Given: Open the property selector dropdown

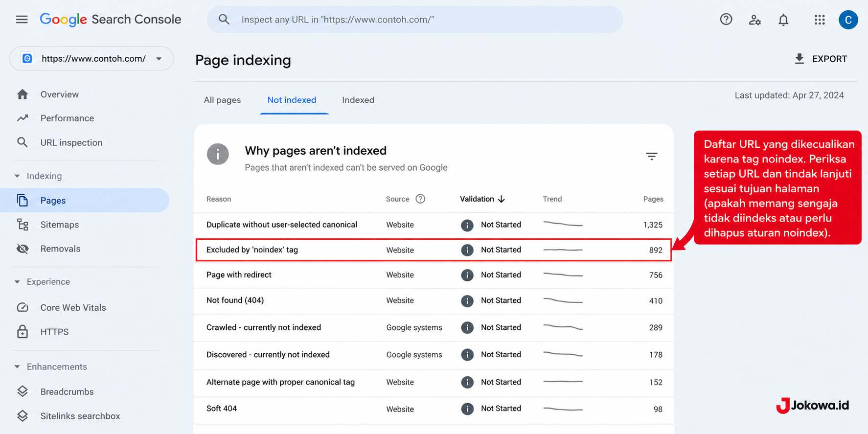Looking at the screenshot, I should pos(91,59).
